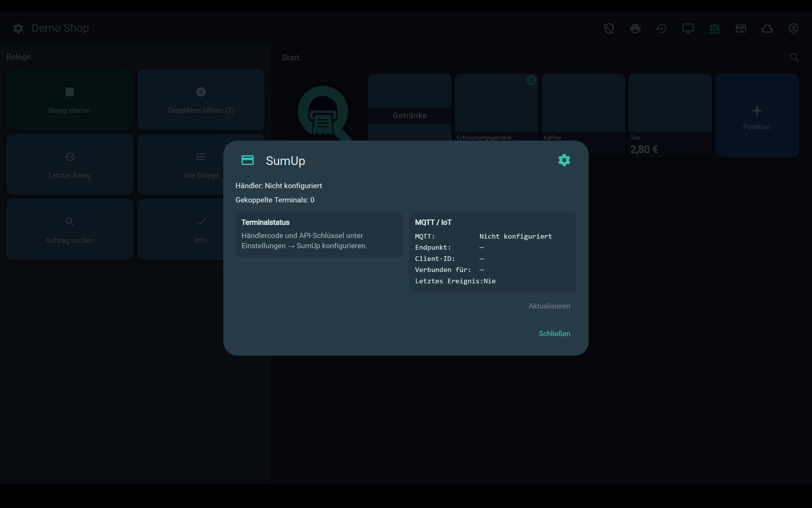Screen dimensions: 812x508
Task: Open the SumUp settings gear in the dialog
Action: (x=564, y=160)
